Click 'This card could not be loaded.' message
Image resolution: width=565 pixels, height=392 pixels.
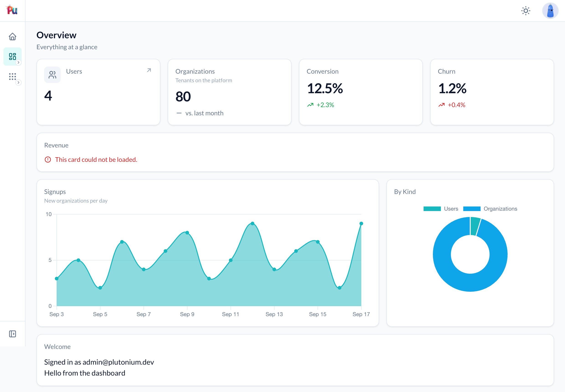point(96,160)
